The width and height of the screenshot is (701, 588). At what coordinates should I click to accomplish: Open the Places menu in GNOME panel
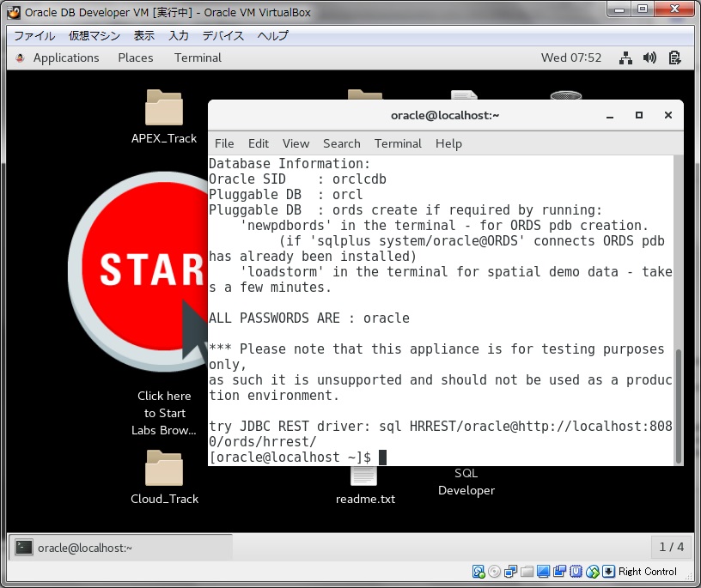(x=136, y=58)
